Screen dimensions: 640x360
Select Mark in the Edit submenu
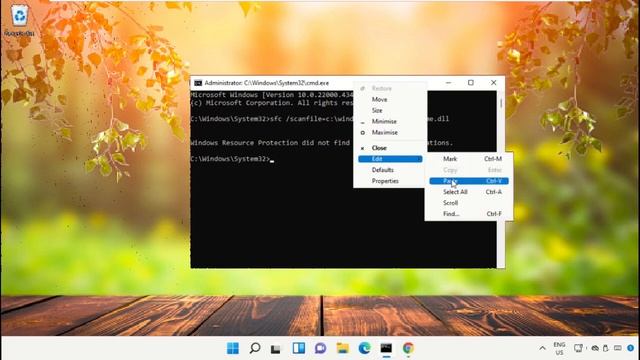[469, 159]
